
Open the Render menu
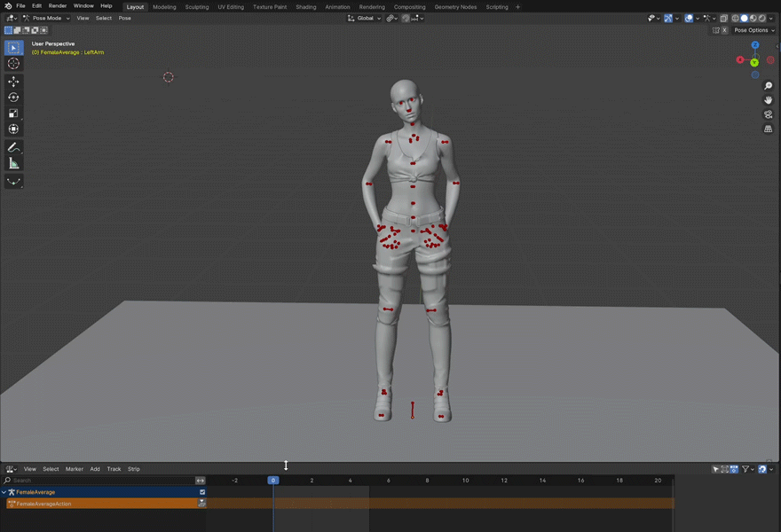58,6
